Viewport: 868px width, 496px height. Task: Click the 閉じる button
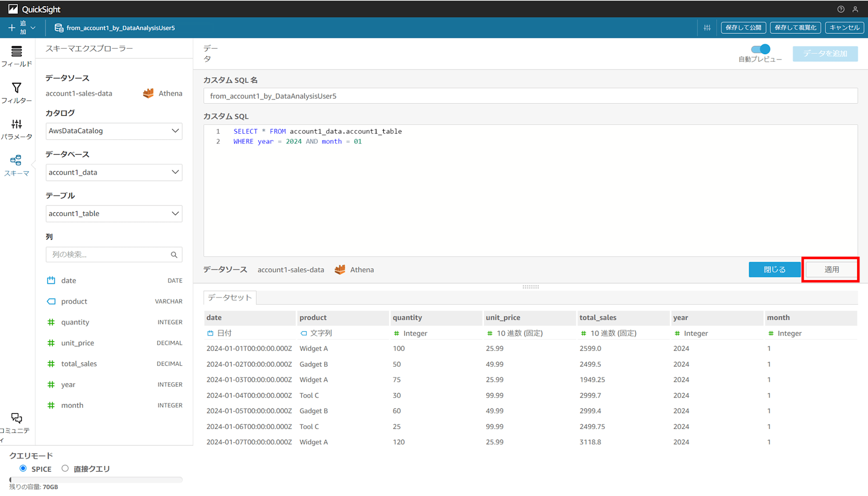[775, 270]
